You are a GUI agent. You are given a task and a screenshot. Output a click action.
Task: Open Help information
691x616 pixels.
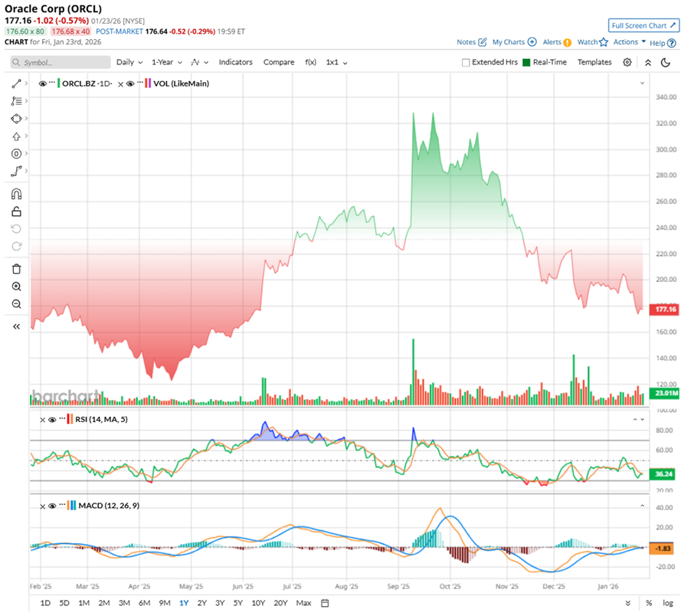pos(663,43)
